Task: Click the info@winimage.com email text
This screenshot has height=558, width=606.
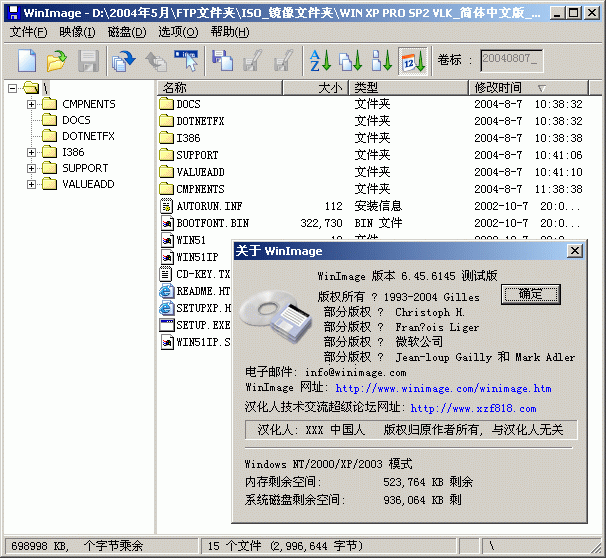Action: tap(356, 373)
